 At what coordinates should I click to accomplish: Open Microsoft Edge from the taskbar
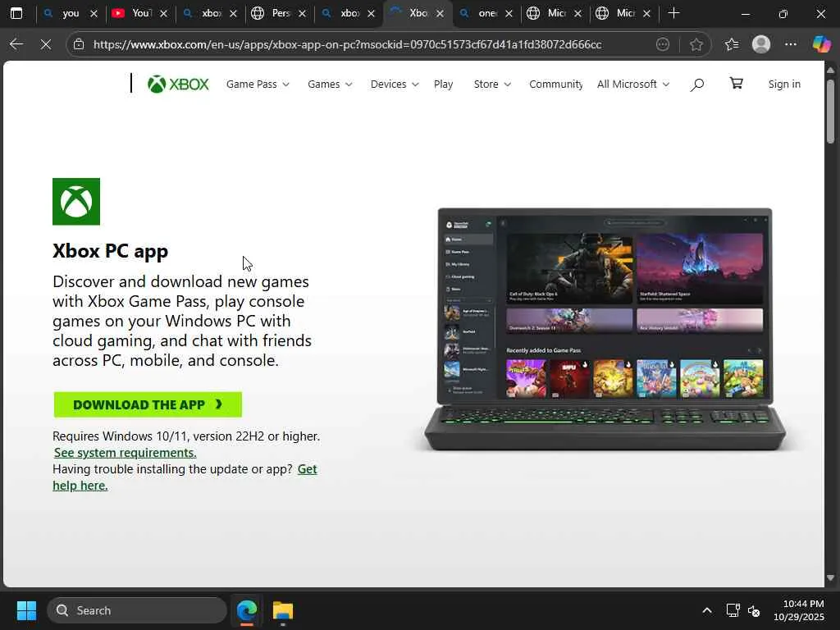pyautogui.click(x=247, y=610)
